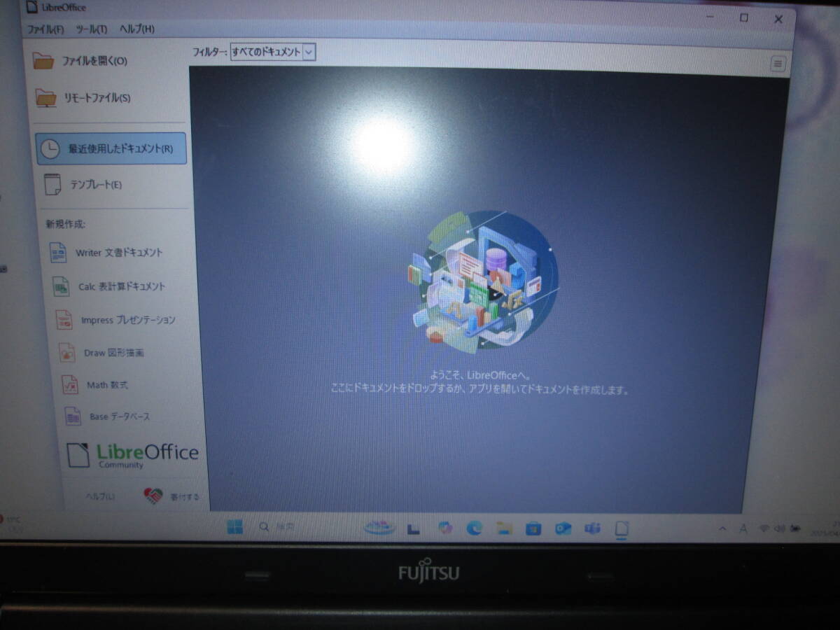Image resolution: width=840 pixels, height=630 pixels.
Task: Click the ヘルプ(L) button at sidebar bottom
Action: click(99, 496)
